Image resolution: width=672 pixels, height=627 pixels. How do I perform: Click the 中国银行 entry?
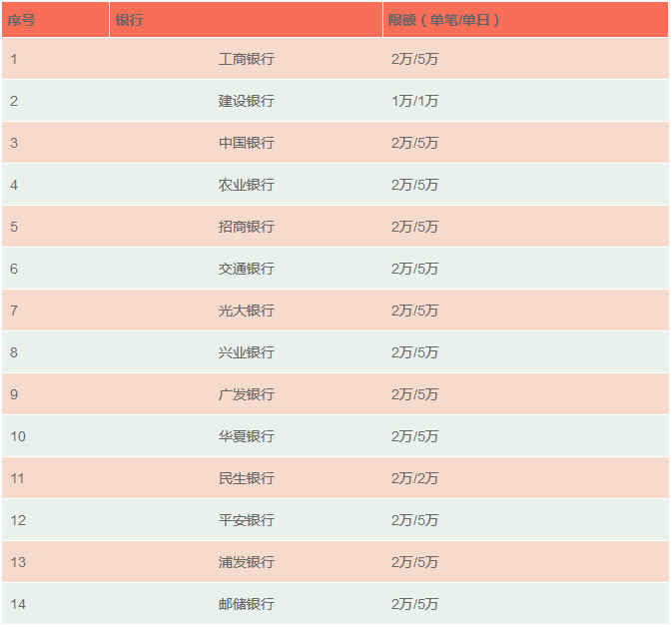coord(246,143)
